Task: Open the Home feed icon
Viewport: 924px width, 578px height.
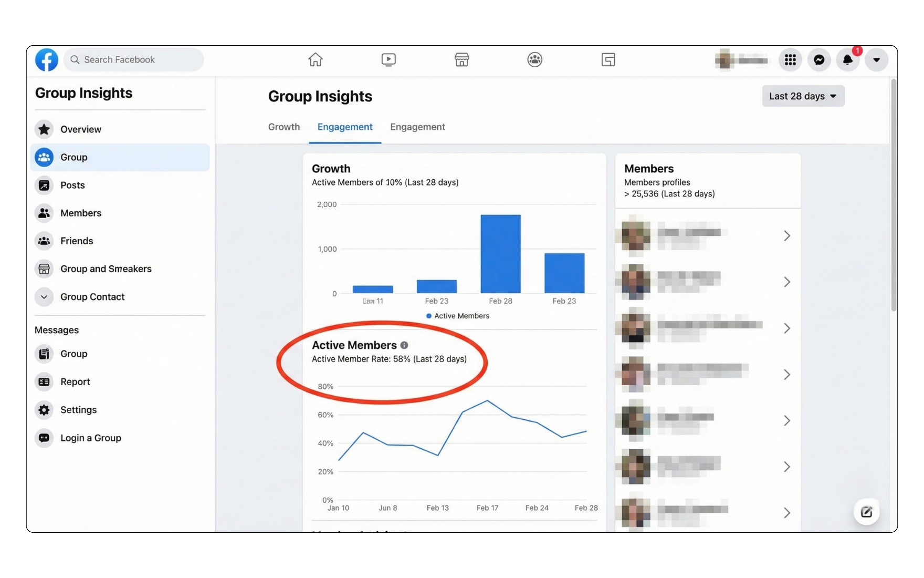Action: [x=315, y=60]
